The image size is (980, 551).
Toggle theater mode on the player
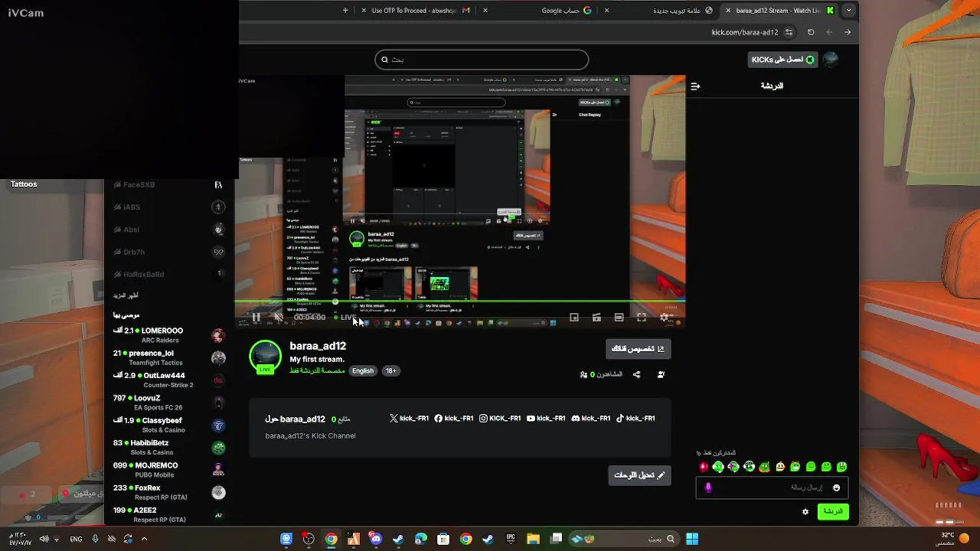click(619, 317)
